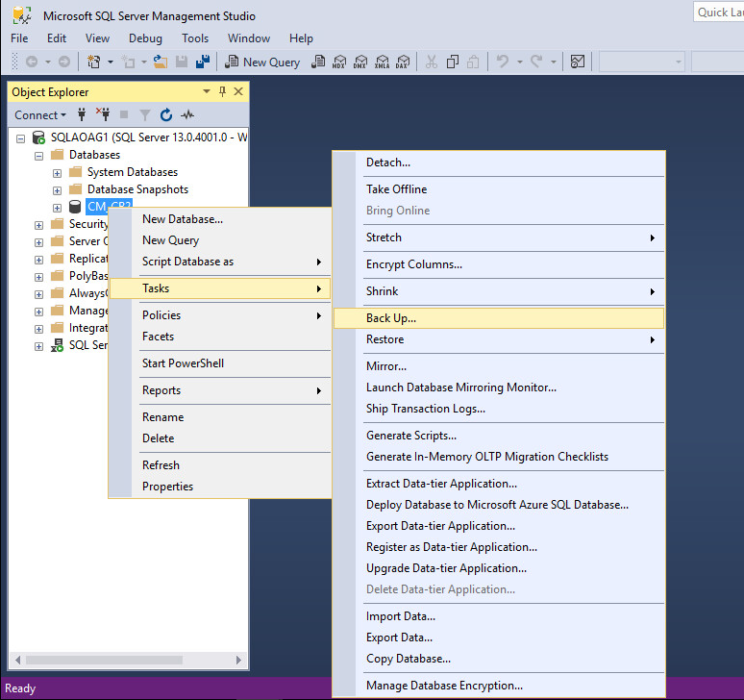744x700 pixels.
Task: Open the Shrink submenu
Action: click(x=499, y=291)
